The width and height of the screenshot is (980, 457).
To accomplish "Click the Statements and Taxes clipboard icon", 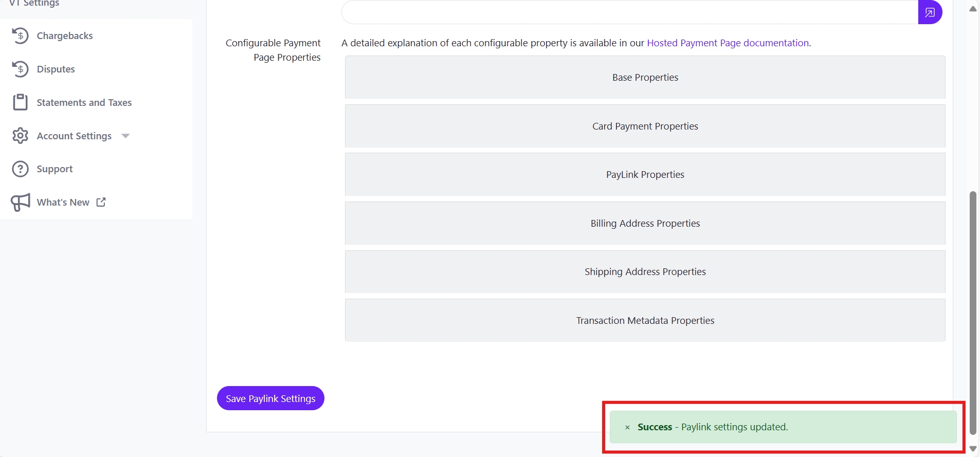I will tap(20, 102).
